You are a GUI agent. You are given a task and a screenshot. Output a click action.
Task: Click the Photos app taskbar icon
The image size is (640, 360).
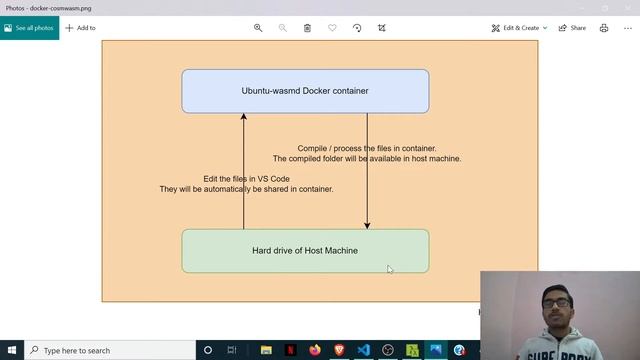coord(436,350)
